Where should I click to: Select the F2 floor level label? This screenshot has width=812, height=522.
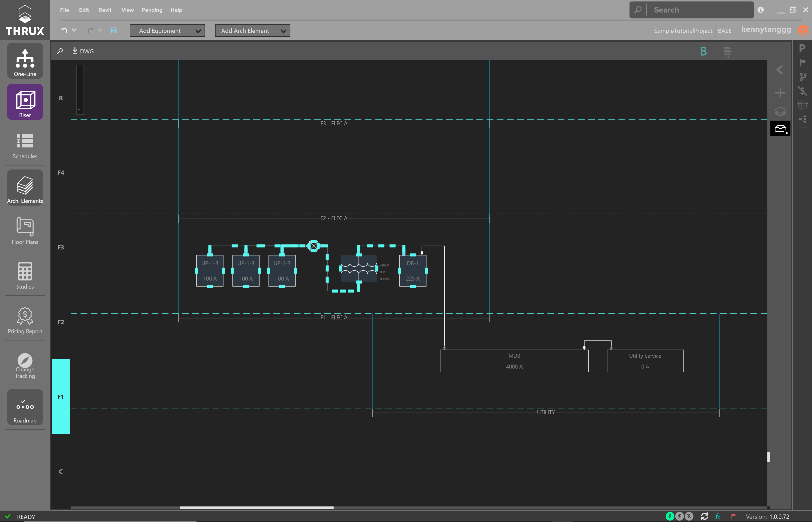(x=61, y=322)
